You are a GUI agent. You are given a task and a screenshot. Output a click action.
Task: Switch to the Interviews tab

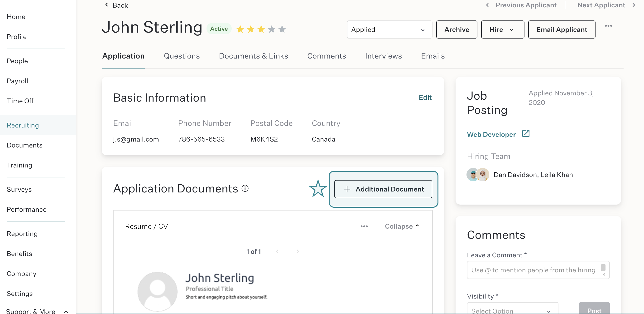pos(384,56)
